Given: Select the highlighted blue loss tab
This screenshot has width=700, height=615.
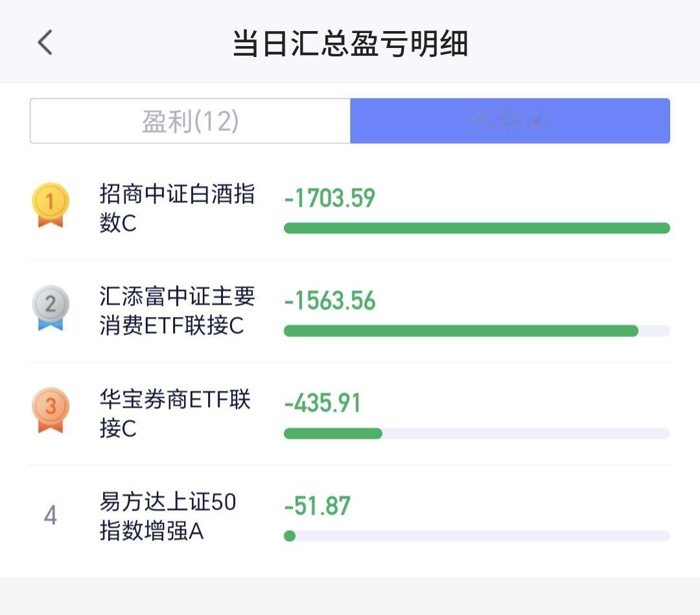Looking at the screenshot, I should [510, 121].
